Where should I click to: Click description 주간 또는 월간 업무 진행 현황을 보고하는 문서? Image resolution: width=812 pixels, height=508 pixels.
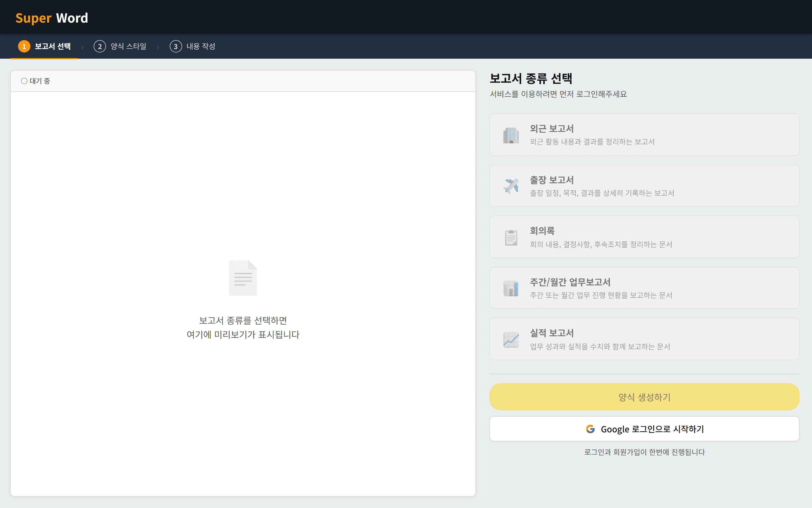click(601, 295)
